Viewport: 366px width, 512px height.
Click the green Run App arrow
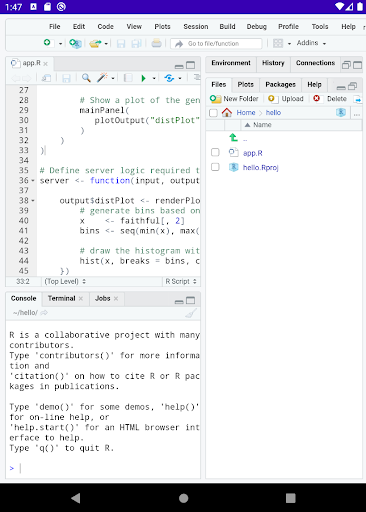(143, 78)
